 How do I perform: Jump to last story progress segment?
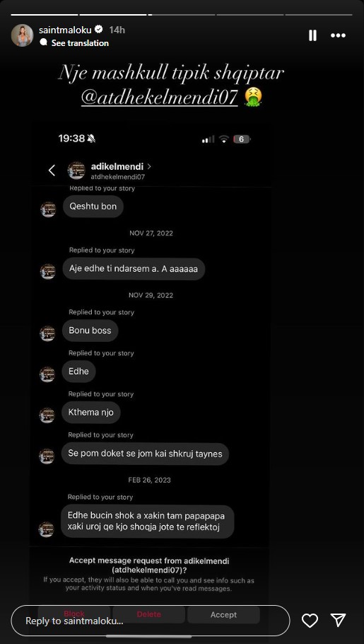point(319,15)
